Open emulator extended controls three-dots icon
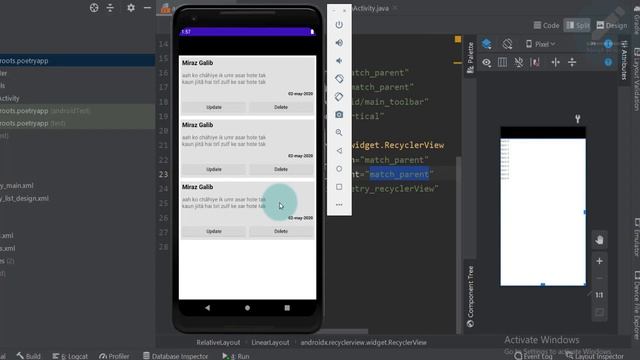This screenshot has height=360, width=640. (339, 204)
